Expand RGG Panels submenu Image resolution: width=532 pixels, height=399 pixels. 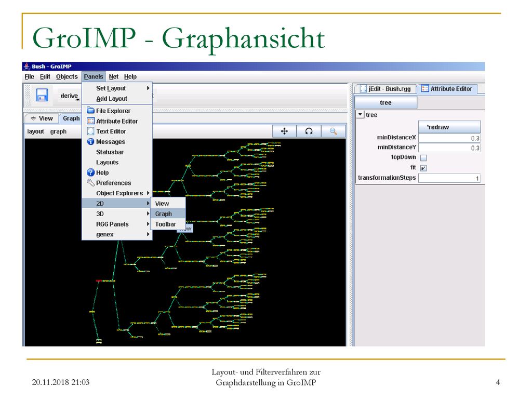coord(117,224)
